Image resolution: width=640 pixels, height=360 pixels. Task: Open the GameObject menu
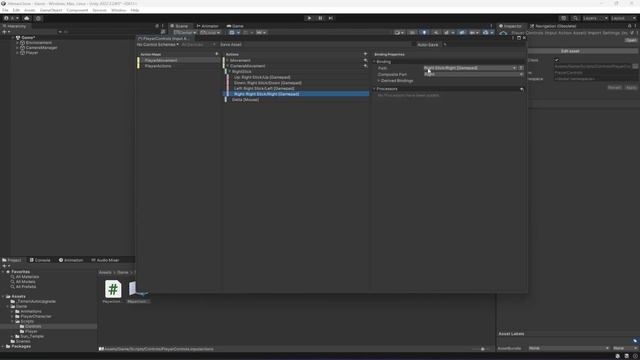51,10
